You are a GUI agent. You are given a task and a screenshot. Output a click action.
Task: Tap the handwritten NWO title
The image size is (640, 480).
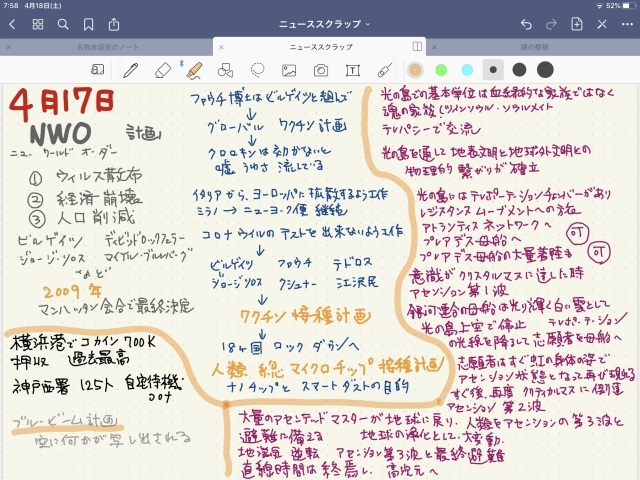60,133
